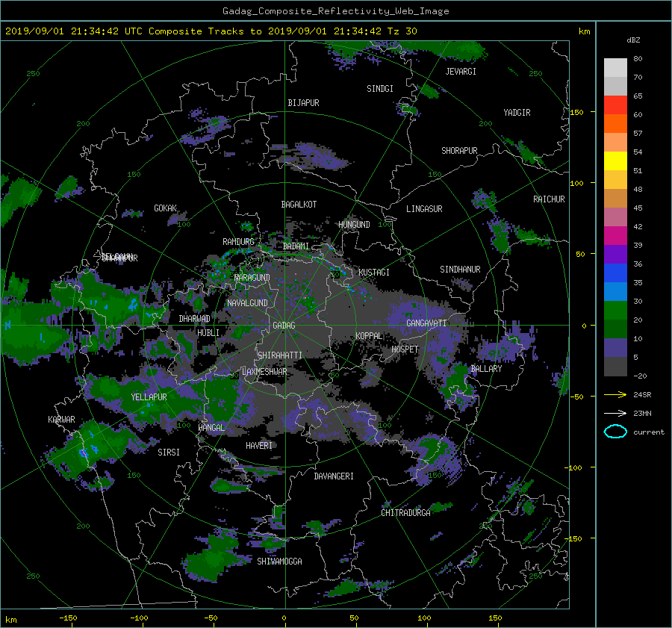Click the KUSTAGI town label
The image size is (672, 628).
[x=374, y=273]
